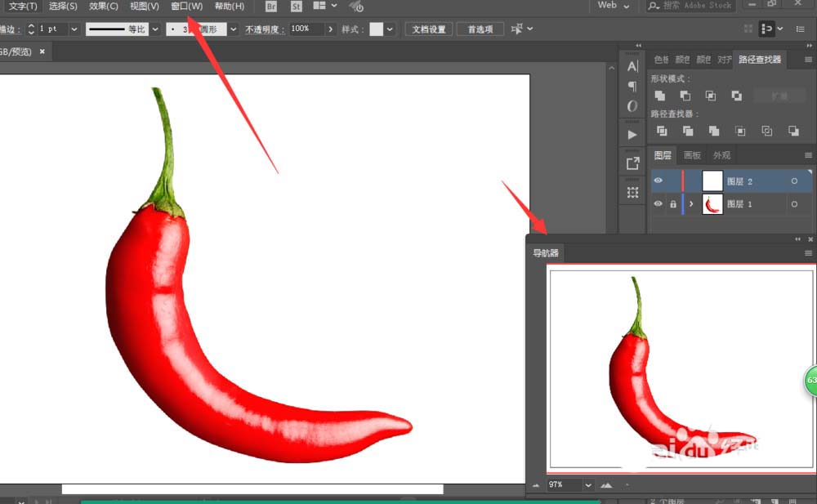
Task: Click the search Adobe Stock field
Action: pos(691,6)
